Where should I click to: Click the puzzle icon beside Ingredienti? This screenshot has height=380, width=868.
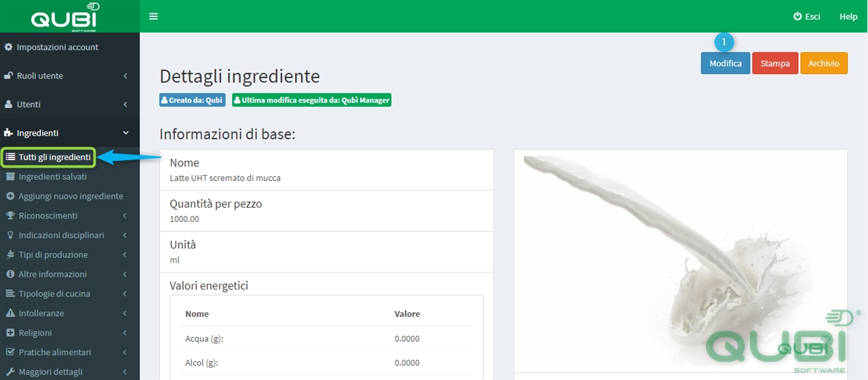click(x=9, y=132)
